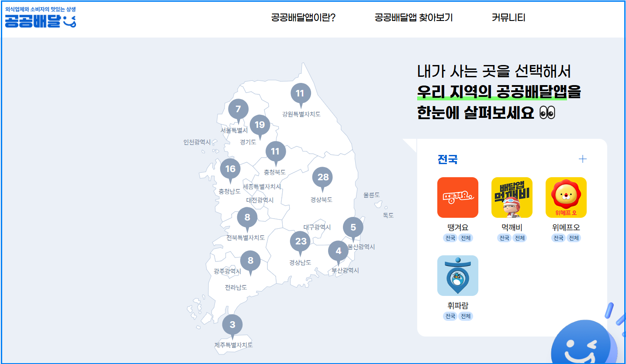626x364 pixels.
Task: Click the 울산광역시 marker showing 5
Action: pos(353,227)
